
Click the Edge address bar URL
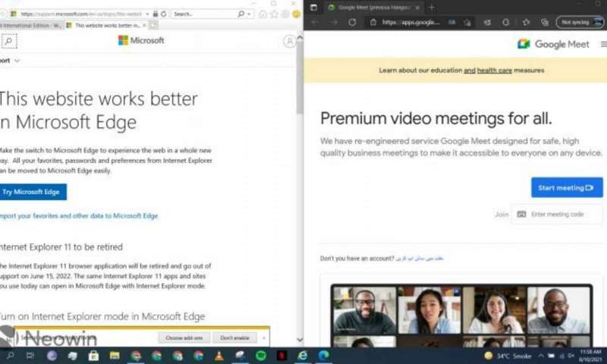click(x=410, y=22)
